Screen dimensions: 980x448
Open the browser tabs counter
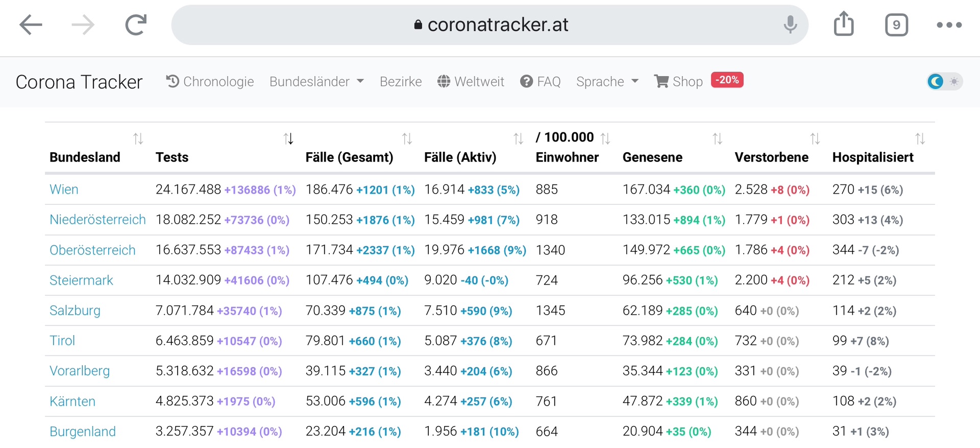tap(896, 25)
